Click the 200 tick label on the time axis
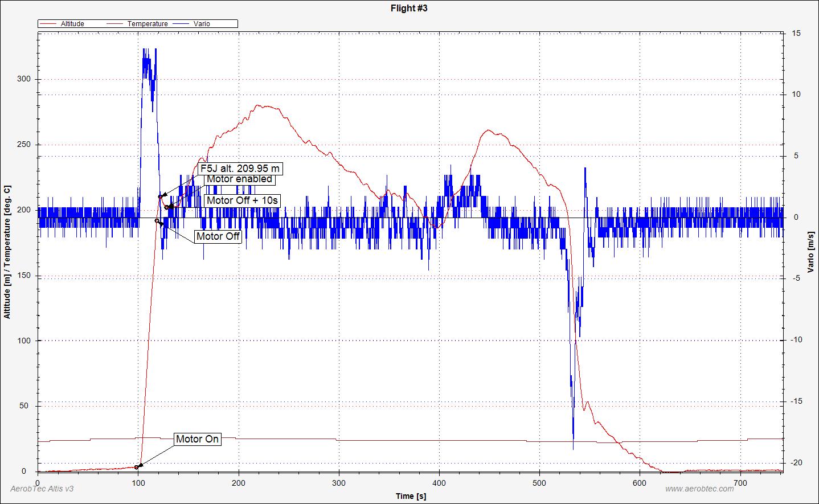The width and height of the screenshot is (819, 504). 239,482
